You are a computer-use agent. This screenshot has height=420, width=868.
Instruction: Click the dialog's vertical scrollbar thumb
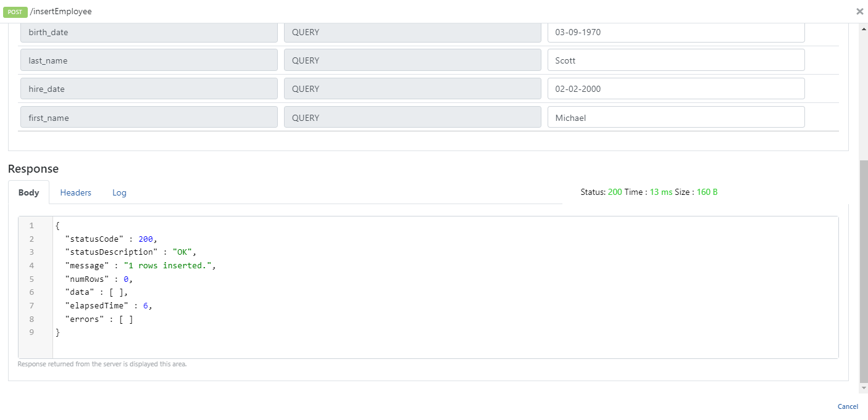863,271
